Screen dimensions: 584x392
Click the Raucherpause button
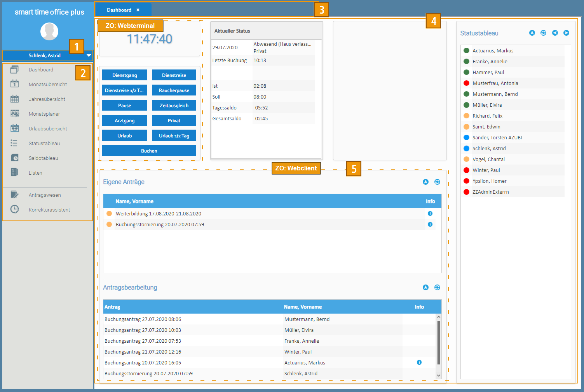click(174, 90)
